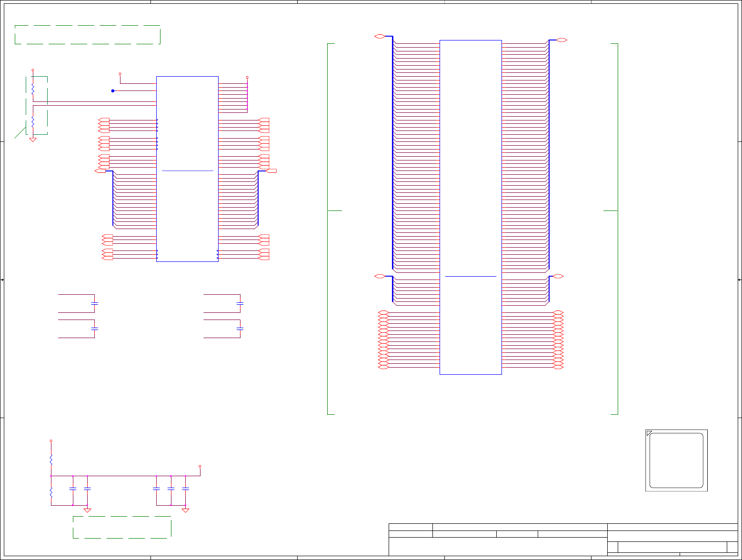Select the bus port at large IC's upper-right bus
This screenshot has height=560, width=742.
click(x=562, y=40)
